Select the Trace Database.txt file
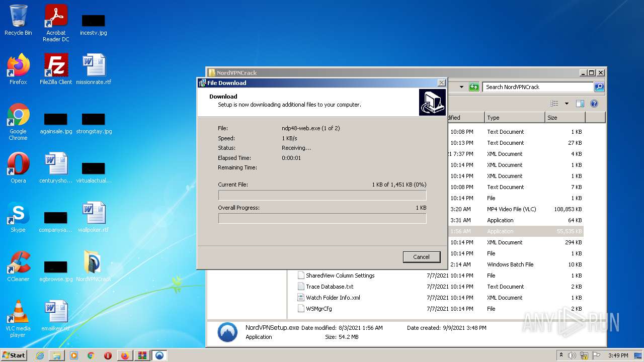This screenshot has width=644, height=362. (330, 287)
